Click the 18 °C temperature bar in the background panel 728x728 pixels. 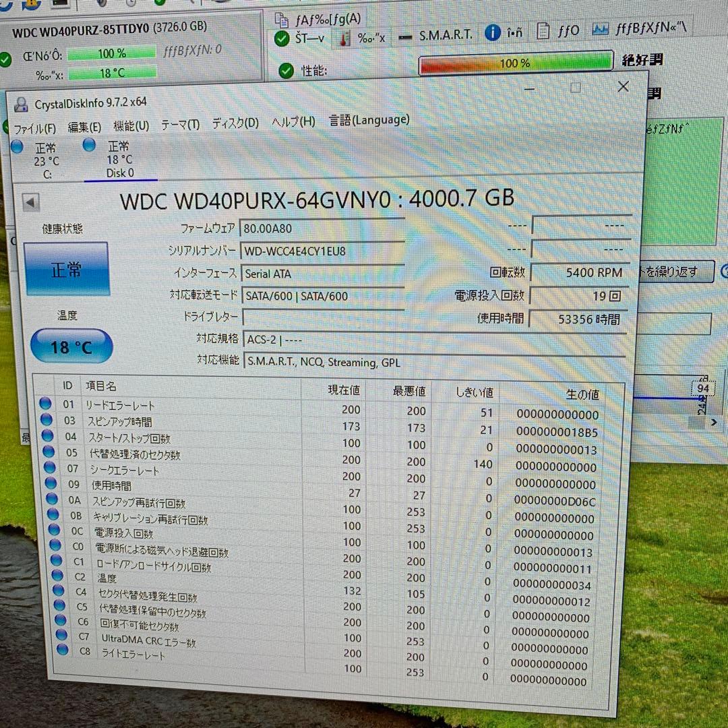[112, 72]
